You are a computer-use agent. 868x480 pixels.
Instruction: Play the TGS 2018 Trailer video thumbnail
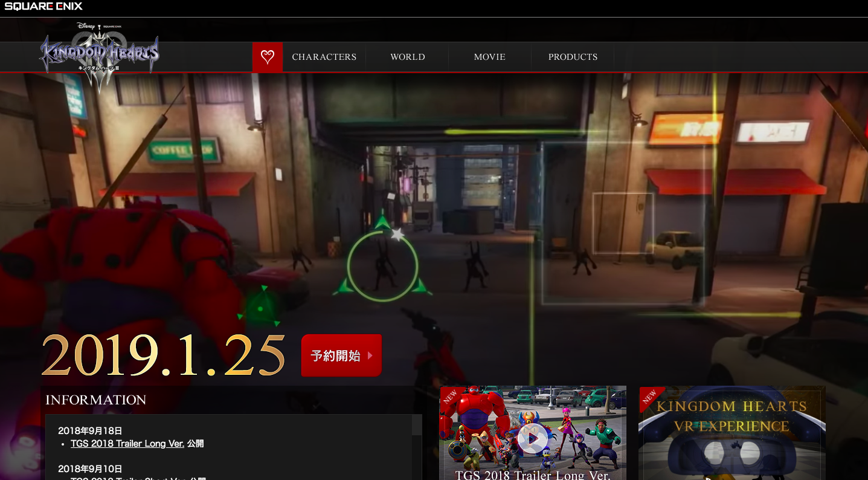[x=533, y=433]
